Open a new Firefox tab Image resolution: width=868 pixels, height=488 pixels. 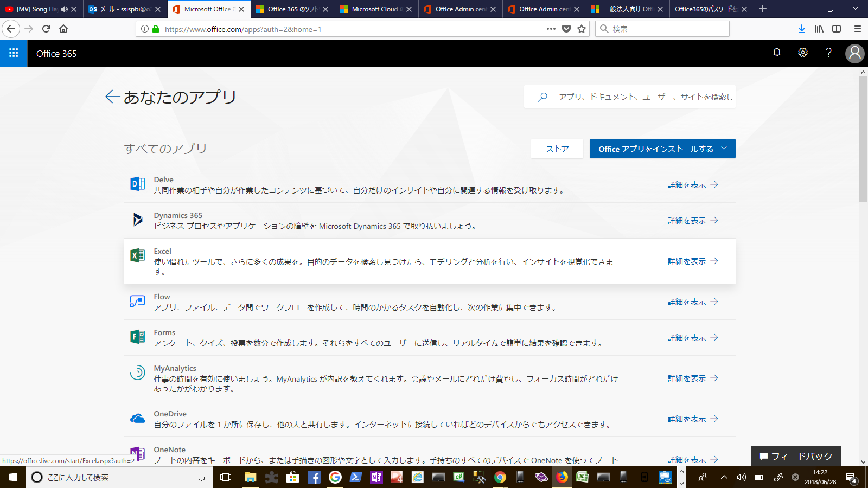763,9
